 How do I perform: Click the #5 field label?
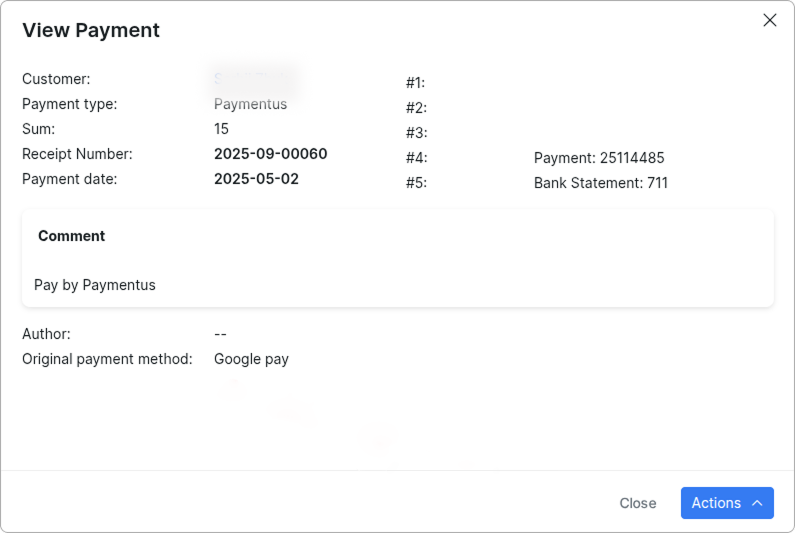[x=416, y=183]
